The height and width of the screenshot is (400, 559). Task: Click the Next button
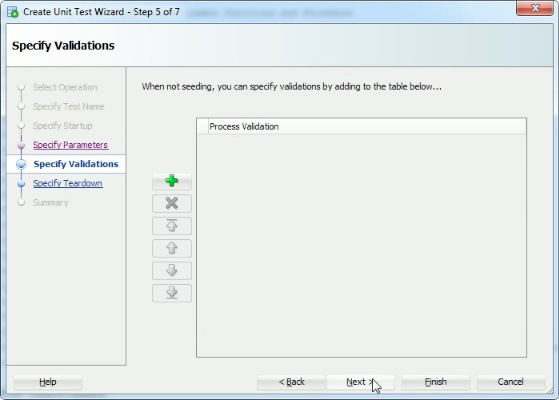(360, 382)
